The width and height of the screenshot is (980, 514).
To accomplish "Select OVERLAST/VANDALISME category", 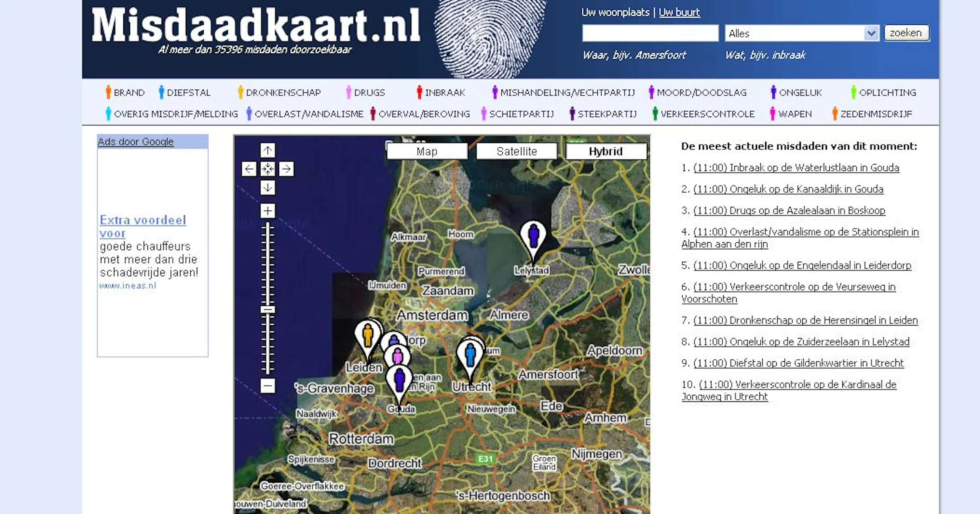I will coord(305,114).
